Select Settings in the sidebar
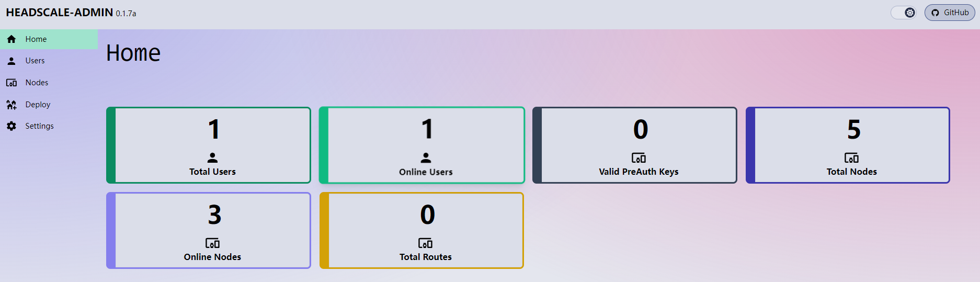Viewport: 980px width, 282px height. pos(39,126)
